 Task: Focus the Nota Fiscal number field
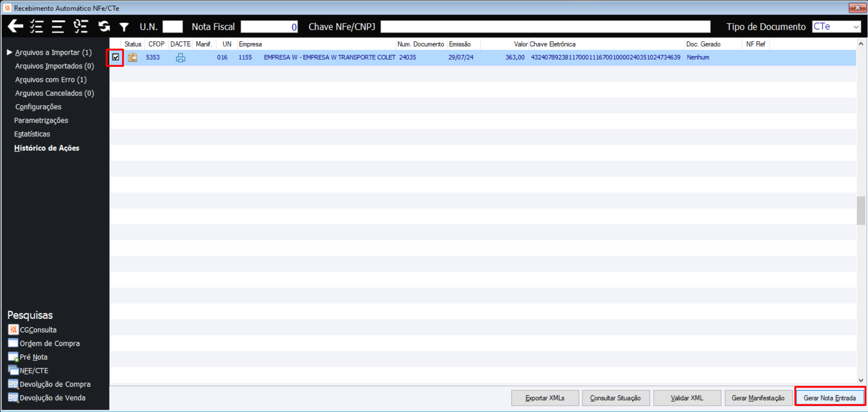269,27
